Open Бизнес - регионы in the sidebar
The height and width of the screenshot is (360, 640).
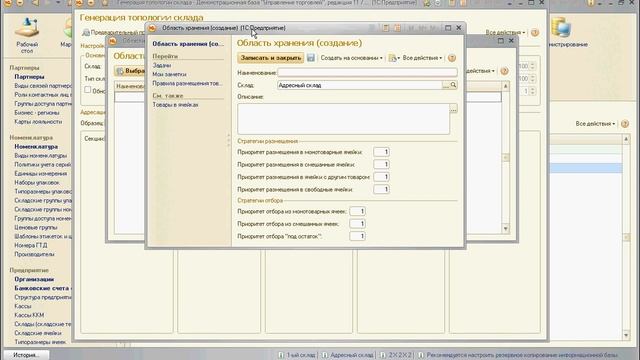point(37,113)
